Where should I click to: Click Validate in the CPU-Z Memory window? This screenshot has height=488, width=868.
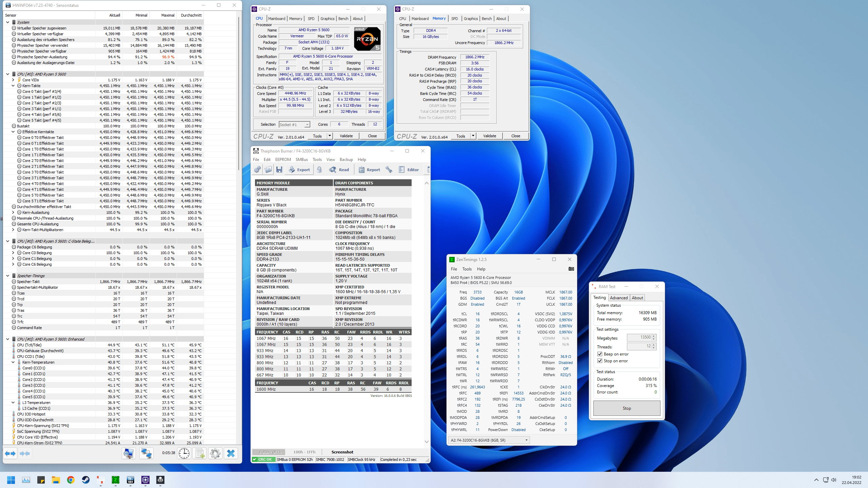tap(489, 136)
